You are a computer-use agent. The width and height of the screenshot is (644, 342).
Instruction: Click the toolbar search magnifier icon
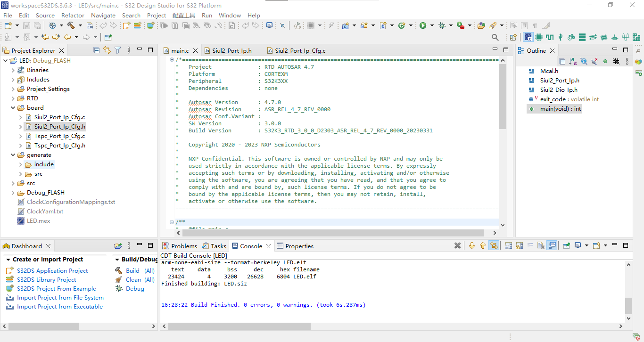click(495, 37)
